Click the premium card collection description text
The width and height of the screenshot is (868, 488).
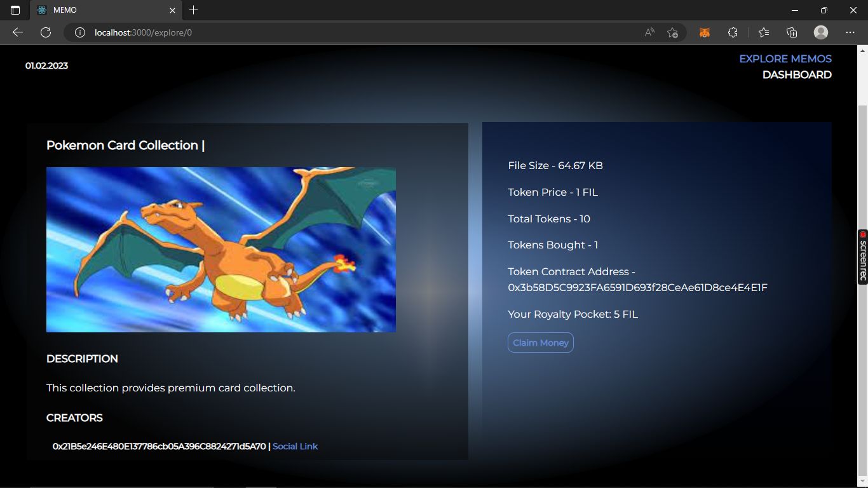[171, 388]
